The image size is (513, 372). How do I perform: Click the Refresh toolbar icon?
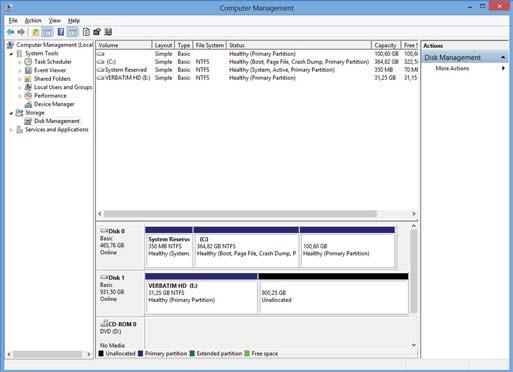86,32
